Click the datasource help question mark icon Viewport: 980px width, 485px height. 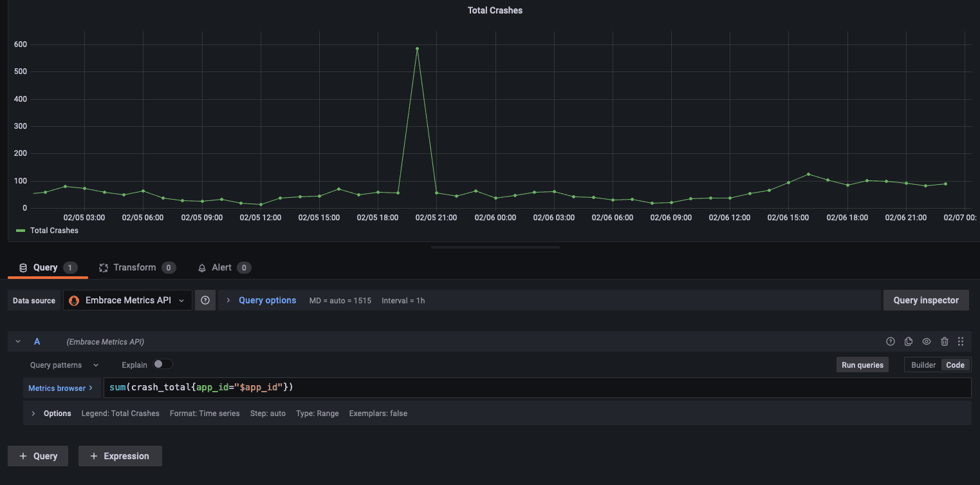coord(205,300)
